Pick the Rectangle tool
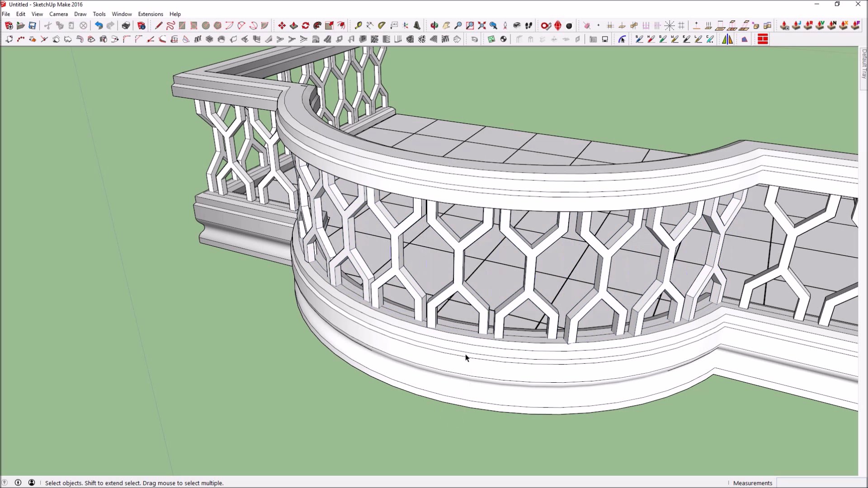This screenshot has width=868, height=488. click(x=182, y=26)
